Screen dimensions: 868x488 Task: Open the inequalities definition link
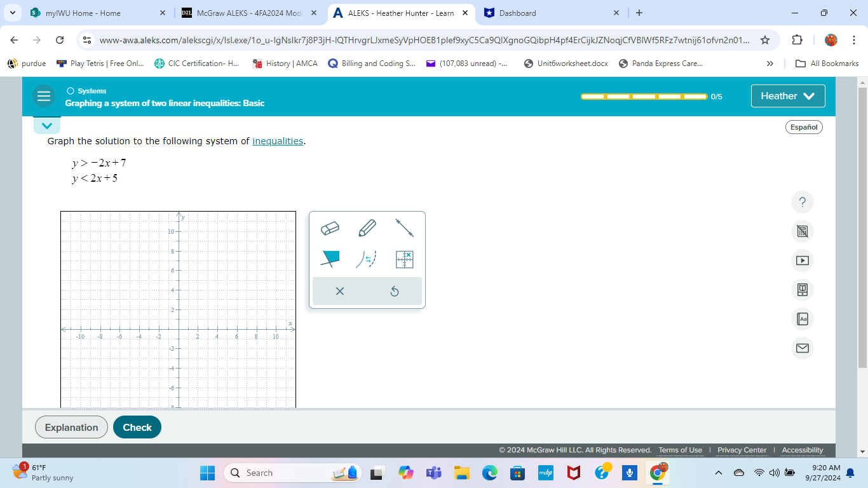[278, 141]
